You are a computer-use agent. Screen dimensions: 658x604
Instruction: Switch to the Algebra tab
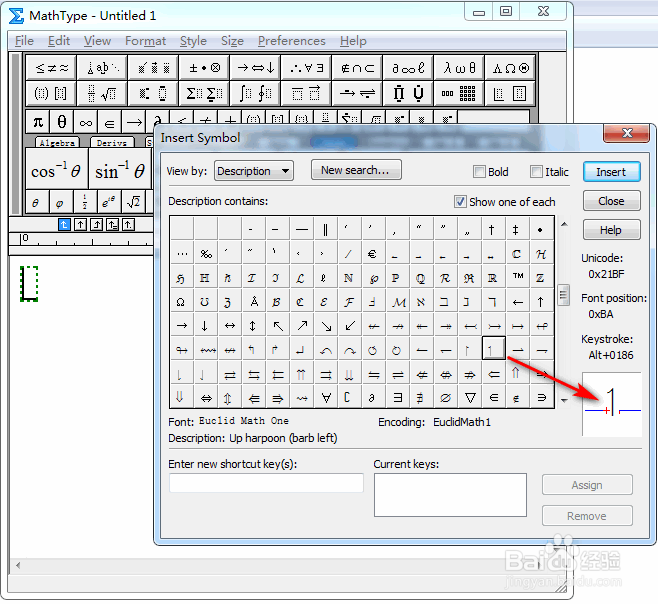pyautogui.click(x=57, y=143)
